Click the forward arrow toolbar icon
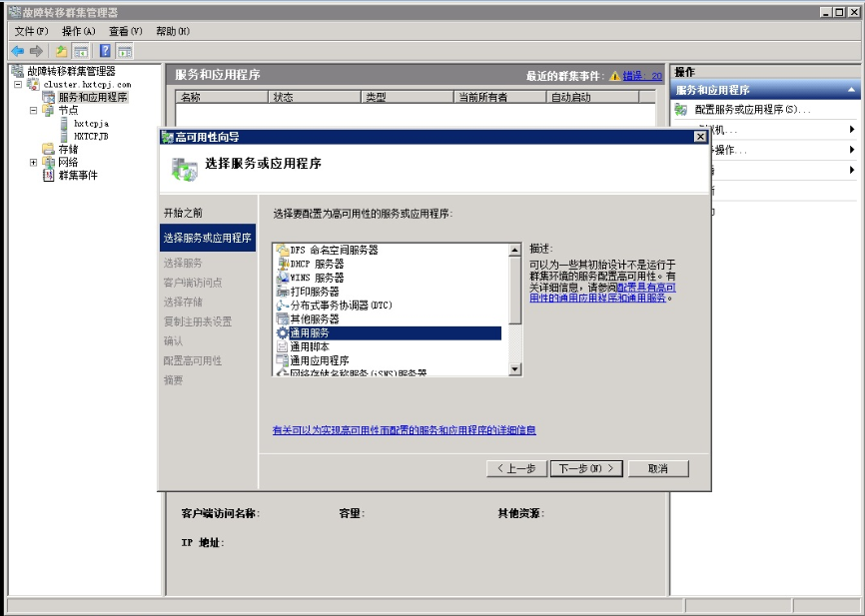Image resolution: width=865 pixels, height=616 pixels. pos(36,51)
